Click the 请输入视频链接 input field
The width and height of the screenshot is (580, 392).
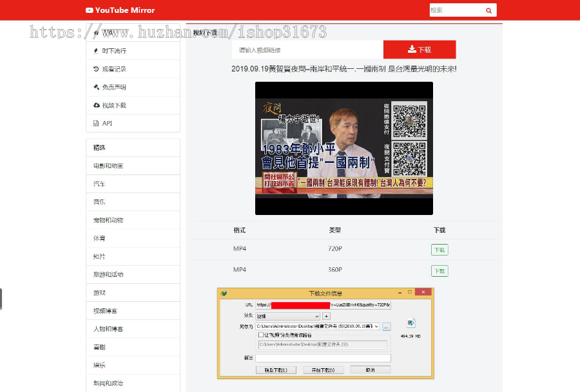(307, 49)
